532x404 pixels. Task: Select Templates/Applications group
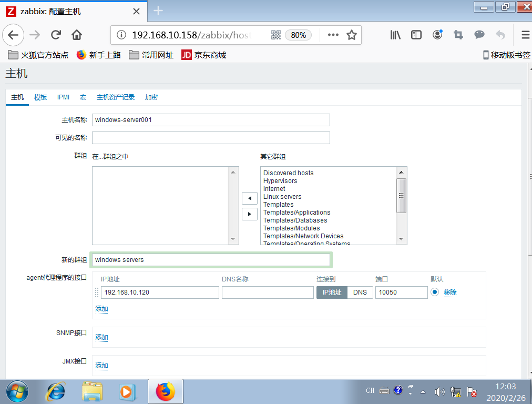coord(297,212)
